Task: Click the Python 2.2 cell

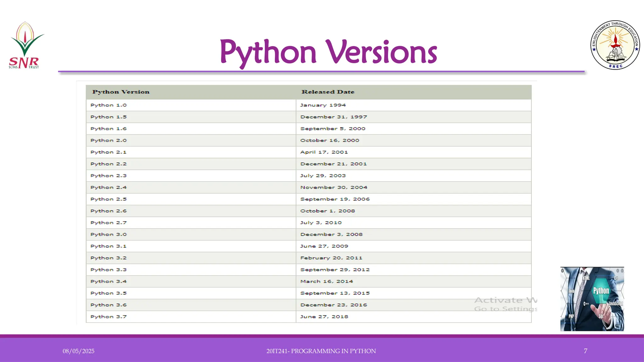Action: pos(191,164)
